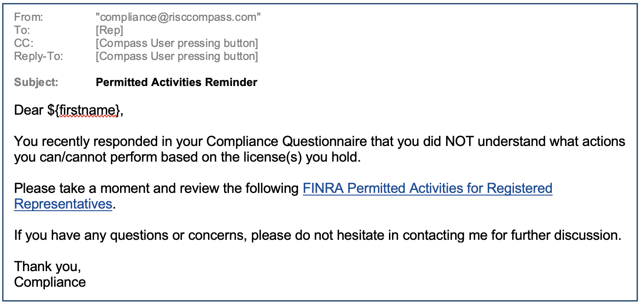The width and height of the screenshot is (644, 305).
Task: Click the Reply-To label
Action: [x=38, y=56]
